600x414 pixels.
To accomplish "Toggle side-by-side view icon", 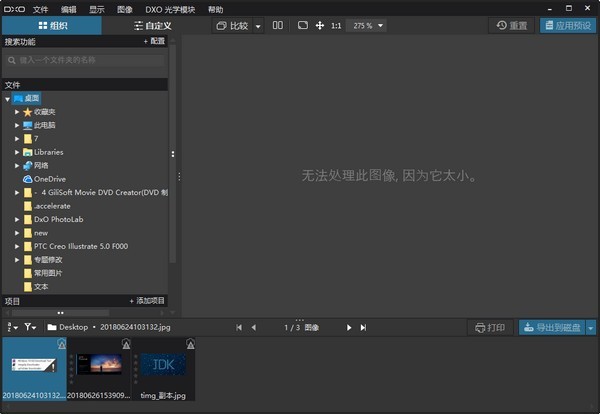I will pos(278,25).
